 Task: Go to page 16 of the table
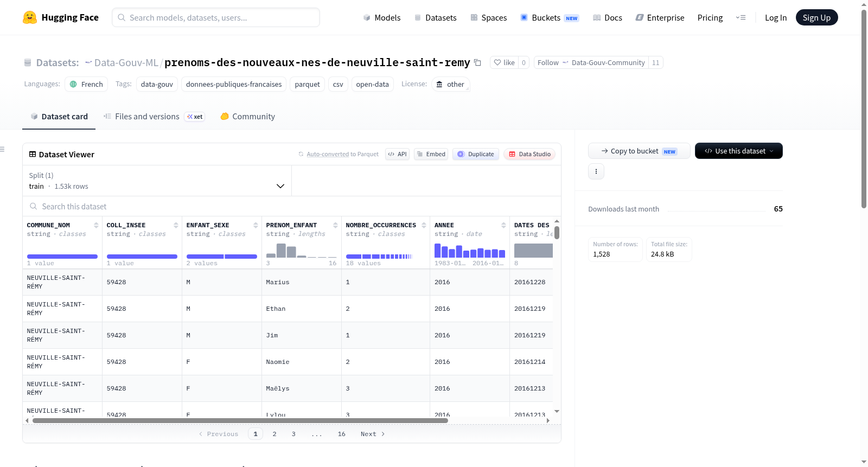342,434
